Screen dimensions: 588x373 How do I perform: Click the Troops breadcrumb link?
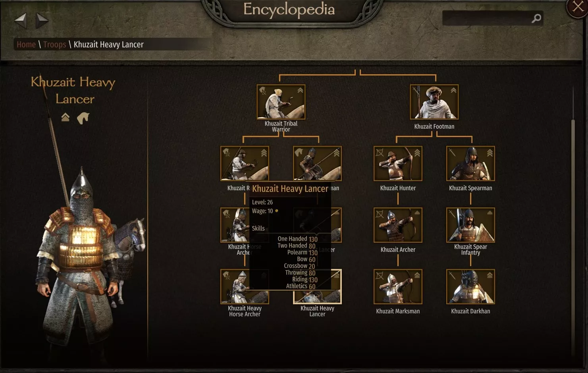click(x=55, y=44)
